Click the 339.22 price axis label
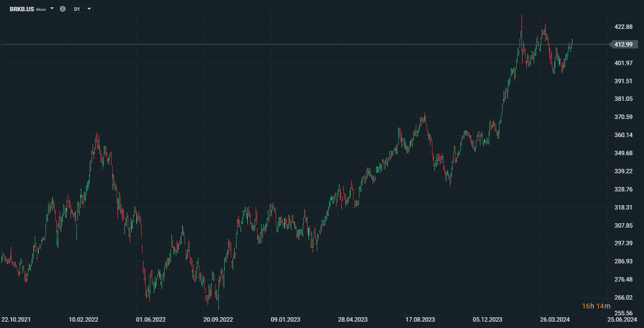Viewport: 644px width, 328px height. click(622, 171)
